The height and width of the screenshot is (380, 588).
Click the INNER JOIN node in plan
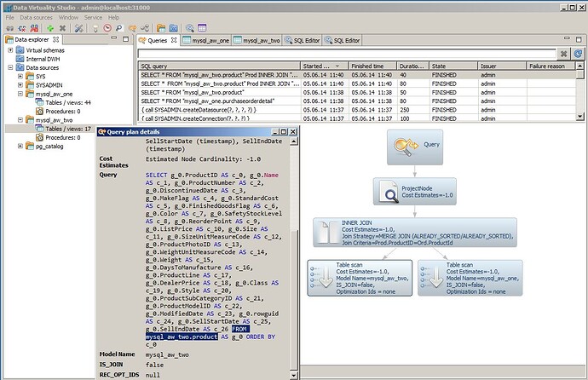coord(415,233)
